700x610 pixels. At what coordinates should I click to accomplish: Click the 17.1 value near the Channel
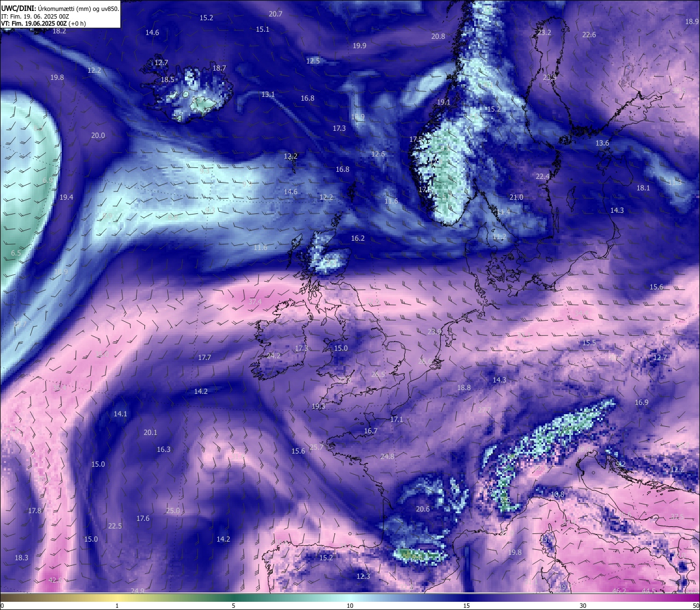tap(396, 420)
